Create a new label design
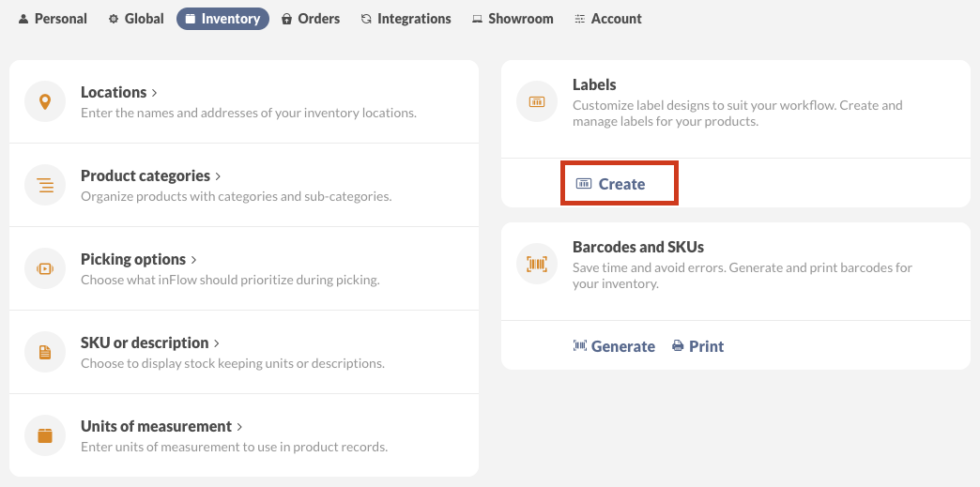980x487 pixels. coord(611,184)
